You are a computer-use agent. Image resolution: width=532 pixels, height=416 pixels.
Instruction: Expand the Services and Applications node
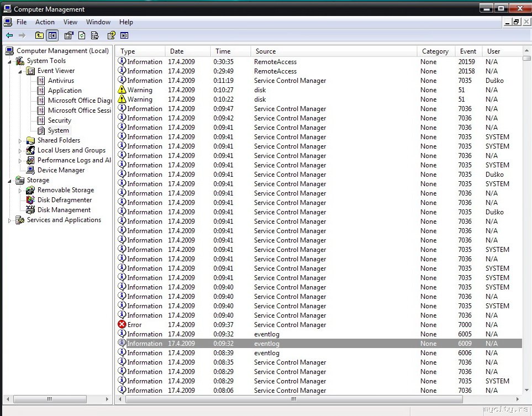click(x=10, y=220)
